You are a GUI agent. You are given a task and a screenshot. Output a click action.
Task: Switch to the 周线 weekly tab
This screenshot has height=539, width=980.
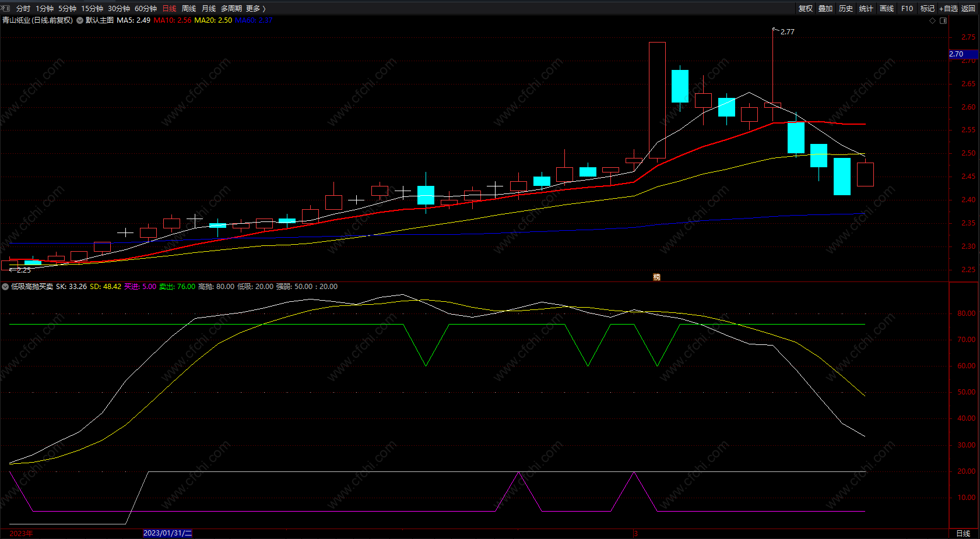click(188, 8)
